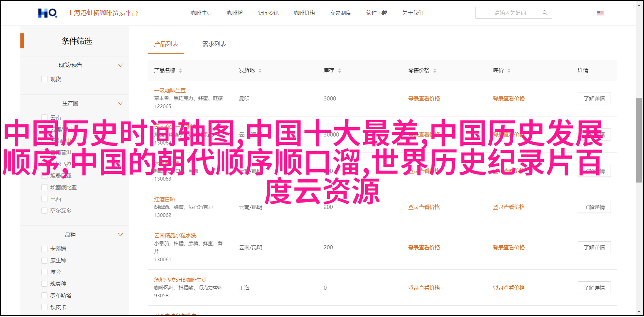The image size is (644, 317).
Task: Open the 咖啡价格 menu item
Action: tap(304, 13)
